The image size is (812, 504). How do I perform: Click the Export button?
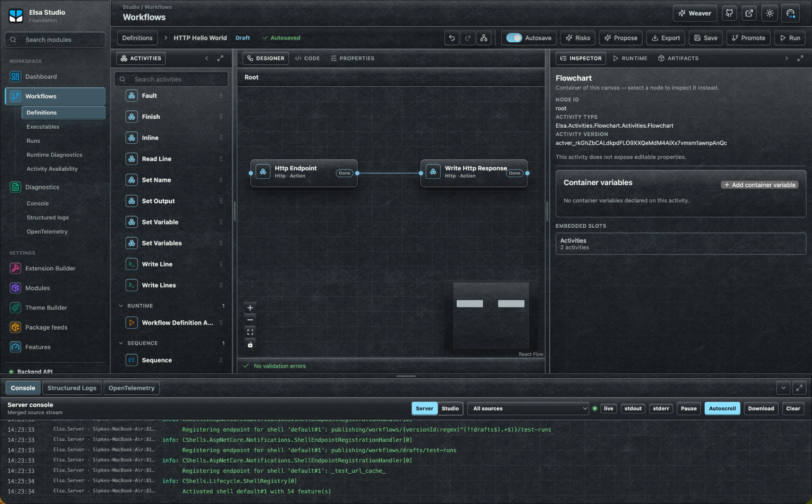coord(666,38)
